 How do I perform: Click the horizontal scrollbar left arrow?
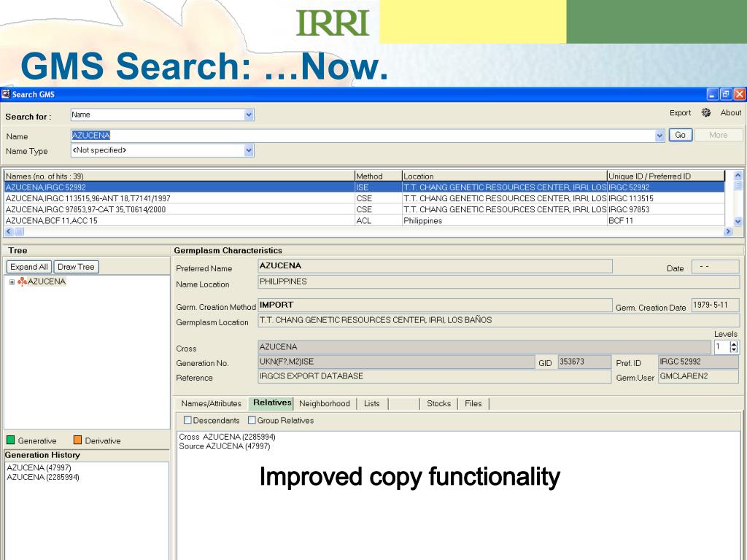[x=9, y=231]
